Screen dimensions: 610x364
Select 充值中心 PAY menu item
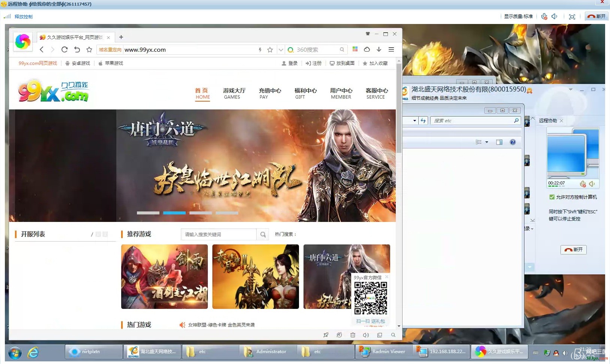pos(270,93)
